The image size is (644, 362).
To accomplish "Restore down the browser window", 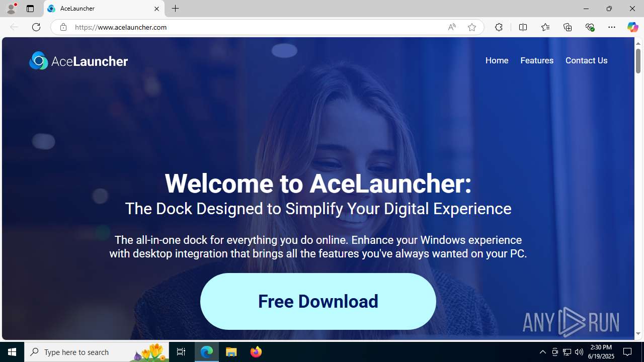I will [x=609, y=9].
